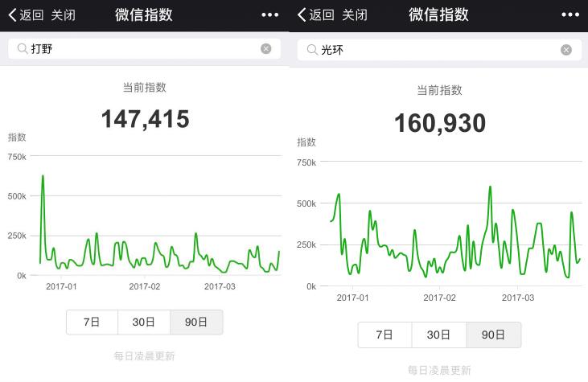Select the 90日 range under the 光环 chart
Viewport: 588px width, 382px height.
click(494, 335)
